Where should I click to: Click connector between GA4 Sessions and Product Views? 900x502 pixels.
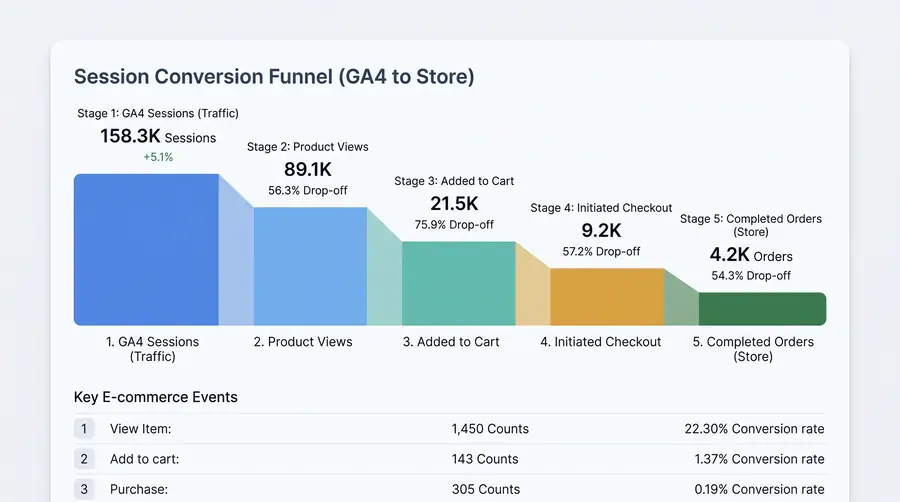(x=236, y=258)
